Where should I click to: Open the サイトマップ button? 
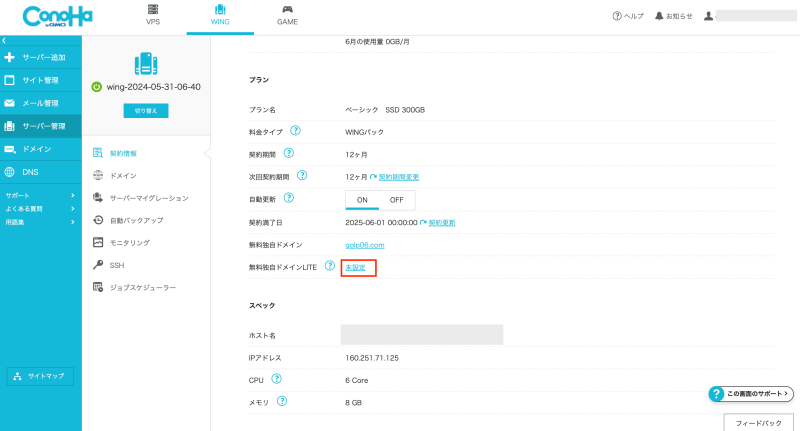[38, 376]
